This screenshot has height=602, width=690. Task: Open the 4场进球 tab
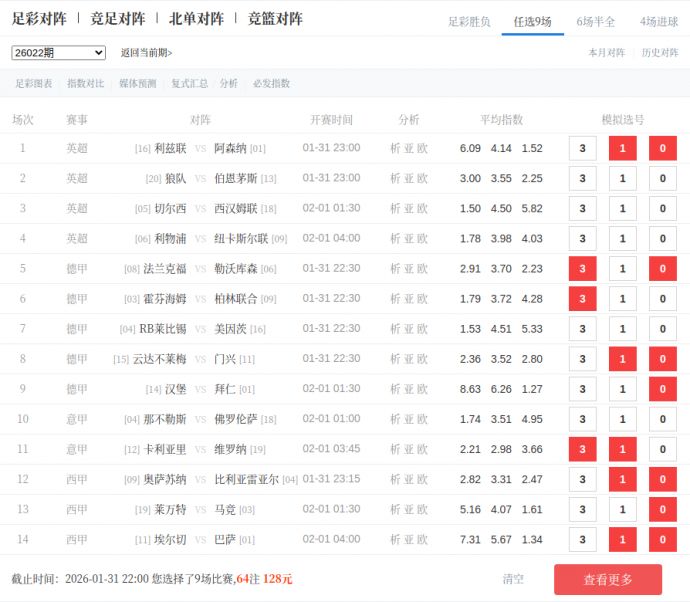(x=659, y=21)
